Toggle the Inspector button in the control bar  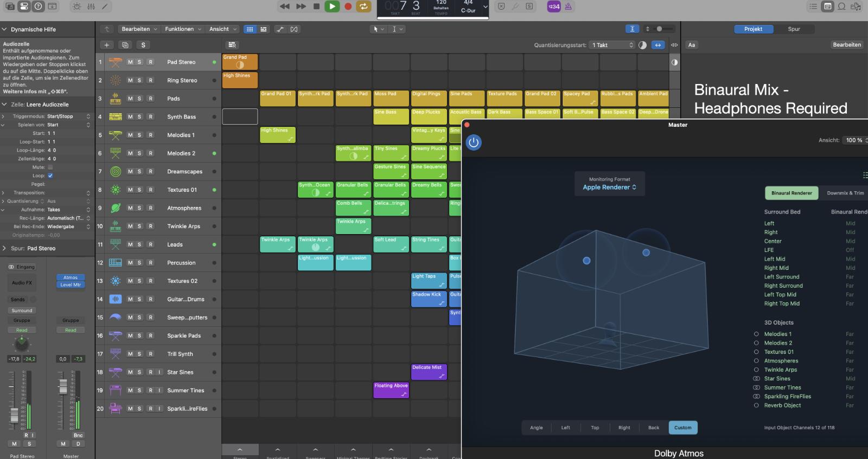pos(24,7)
